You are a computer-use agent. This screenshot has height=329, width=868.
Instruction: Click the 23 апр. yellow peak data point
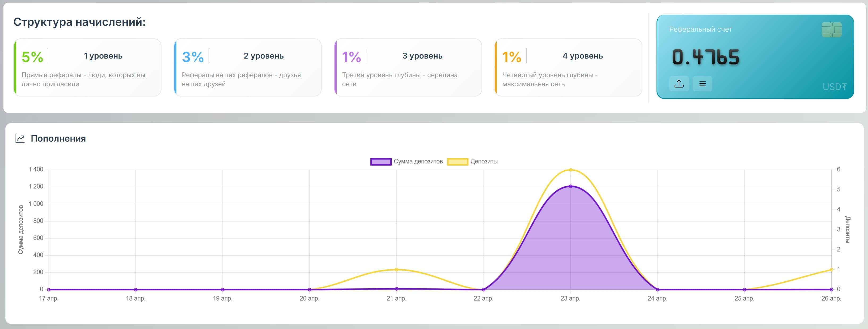pos(570,170)
